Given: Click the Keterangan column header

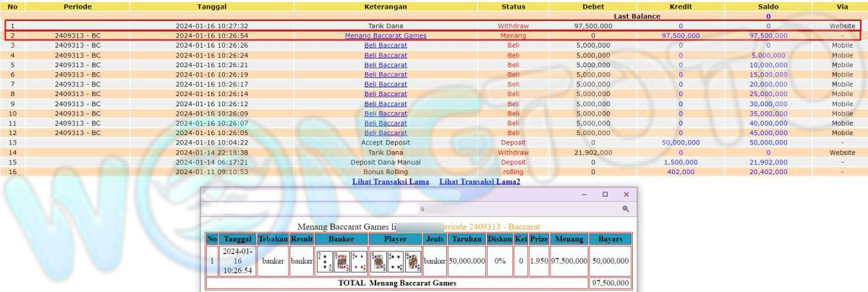Looking at the screenshot, I should pyautogui.click(x=386, y=7).
